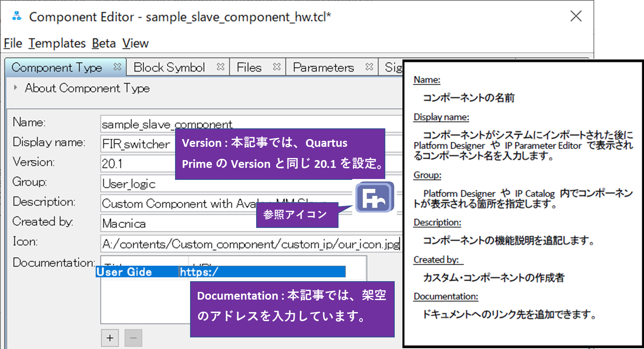
Task: Switch to the Parameters tab
Action: click(324, 67)
